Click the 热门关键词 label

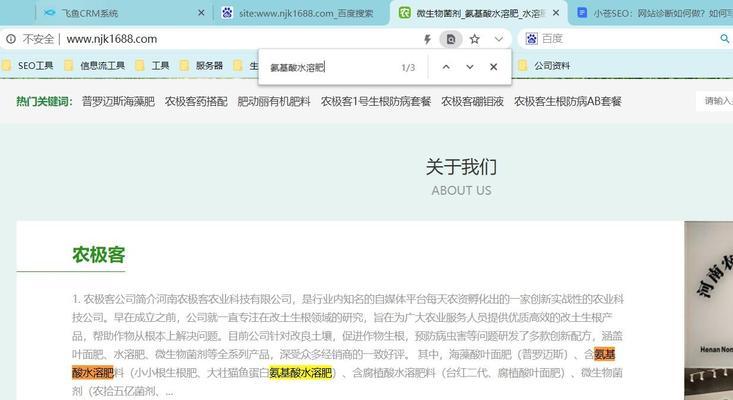[44, 101]
